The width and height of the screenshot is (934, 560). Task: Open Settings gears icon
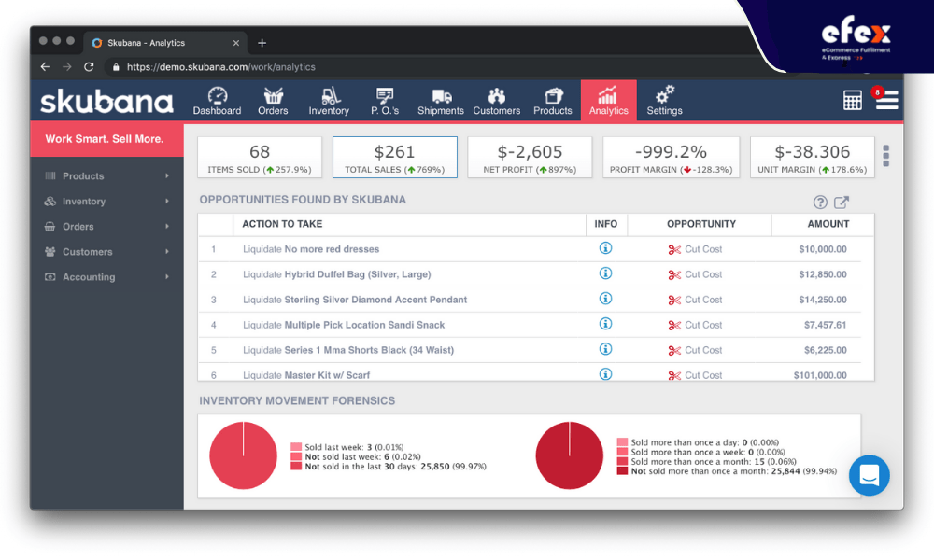665,94
